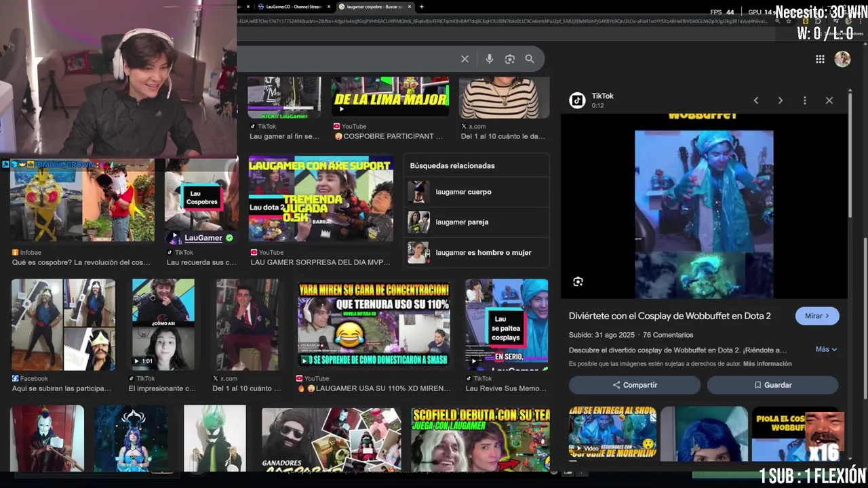This screenshot has width=868, height=488.
Task: Click caption COSPOBRE PARTICIPANT
Action: [x=389, y=136]
